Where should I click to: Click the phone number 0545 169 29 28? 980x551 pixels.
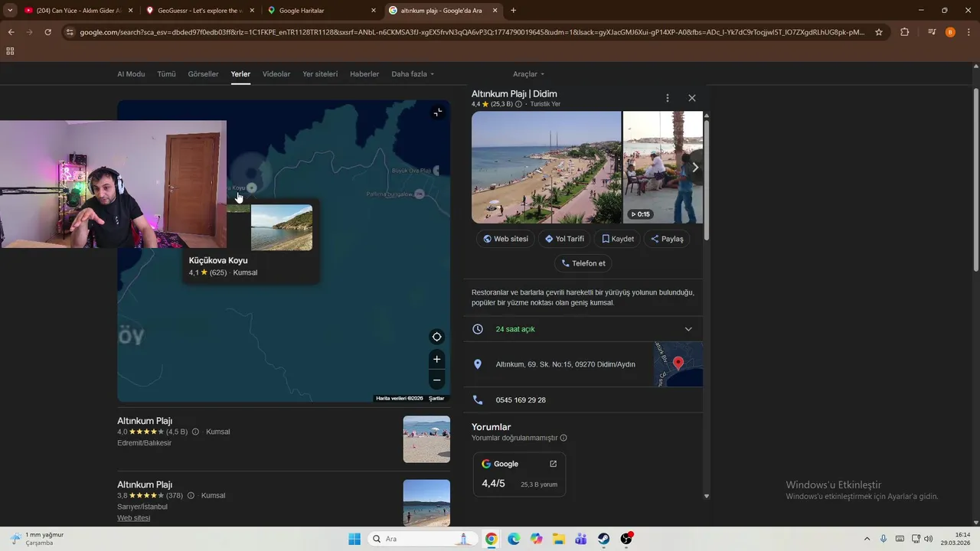point(521,400)
